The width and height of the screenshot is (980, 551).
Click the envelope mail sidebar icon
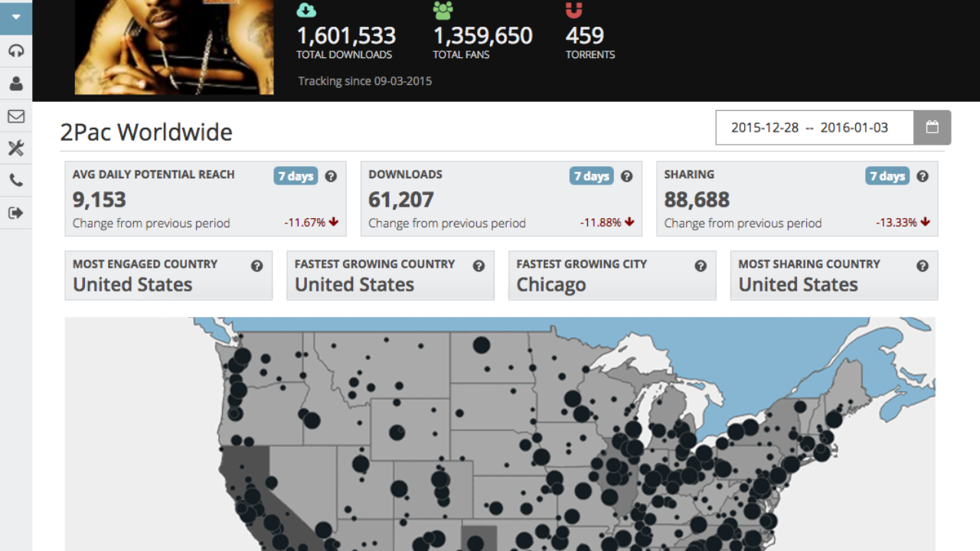(x=16, y=116)
